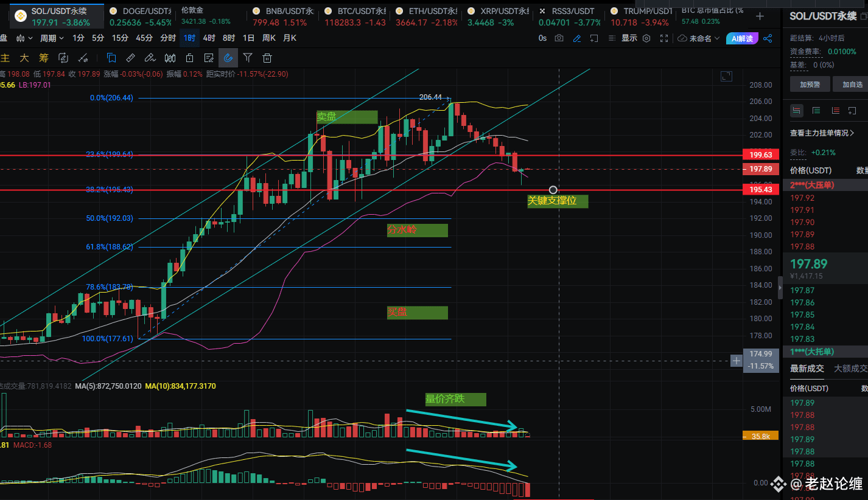Select the 周K timeframe
Viewport: 868px width, 500px height.
[x=269, y=38]
